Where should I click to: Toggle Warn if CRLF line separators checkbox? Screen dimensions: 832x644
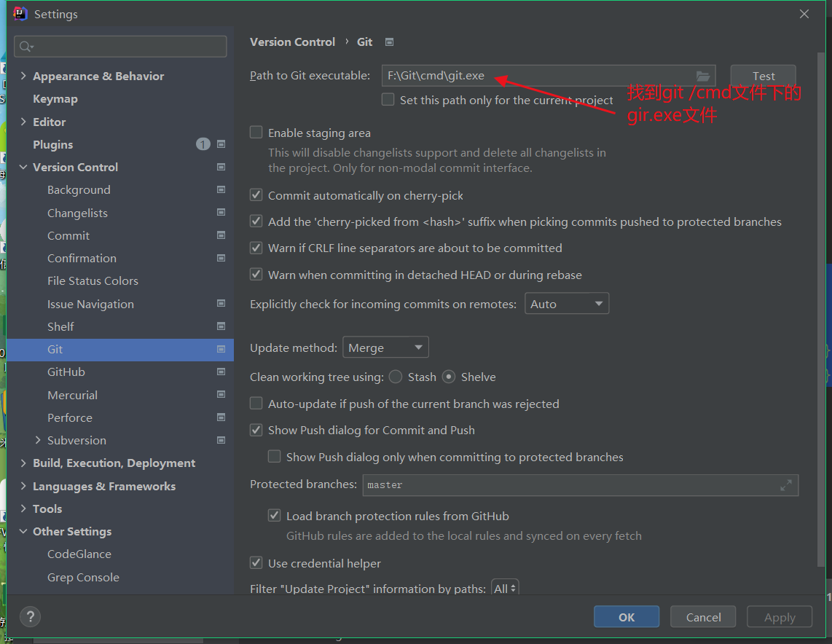[x=256, y=247]
